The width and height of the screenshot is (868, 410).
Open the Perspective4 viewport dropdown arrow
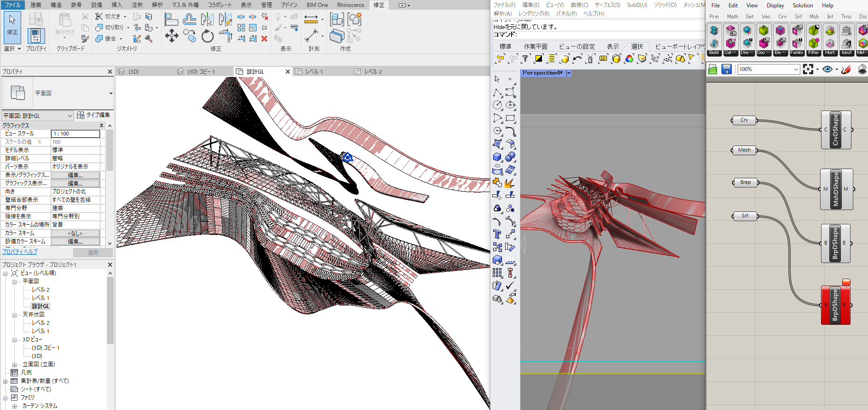tap(569, 73)
